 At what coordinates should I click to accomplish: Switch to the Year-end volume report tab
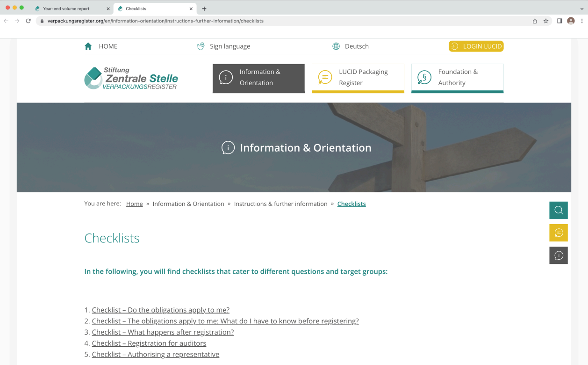click(x=66, y=8)
